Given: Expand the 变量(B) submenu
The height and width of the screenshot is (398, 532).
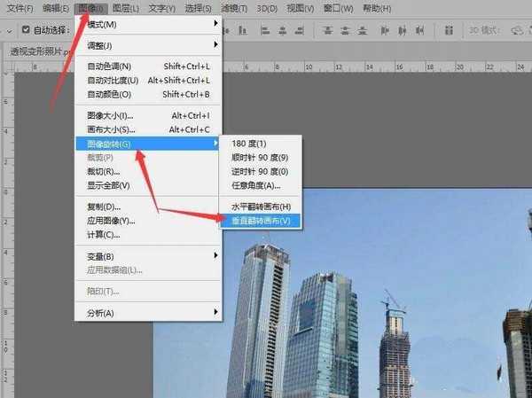Looking at the screenshot, I should [146, 256].
